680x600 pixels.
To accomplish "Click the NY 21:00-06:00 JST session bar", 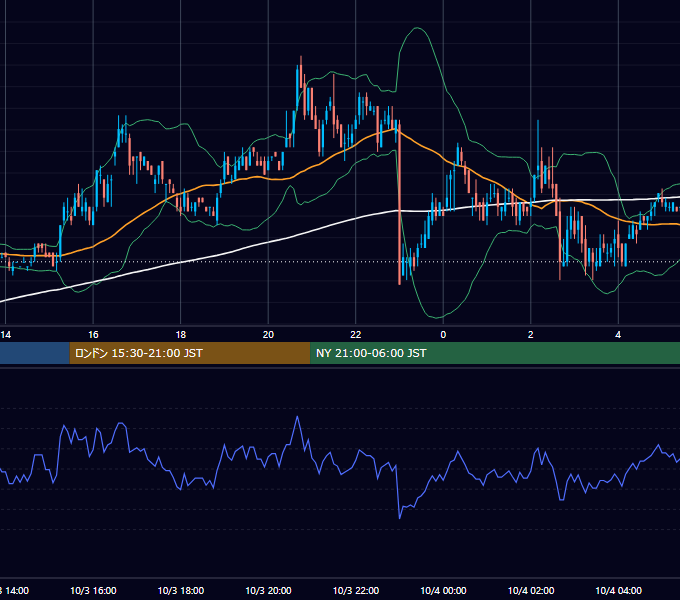I will tap(495, 353).
